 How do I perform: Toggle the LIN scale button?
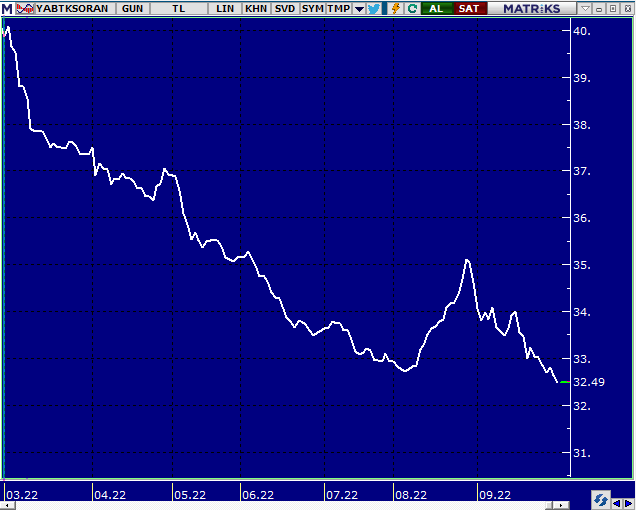coord(225,9)
